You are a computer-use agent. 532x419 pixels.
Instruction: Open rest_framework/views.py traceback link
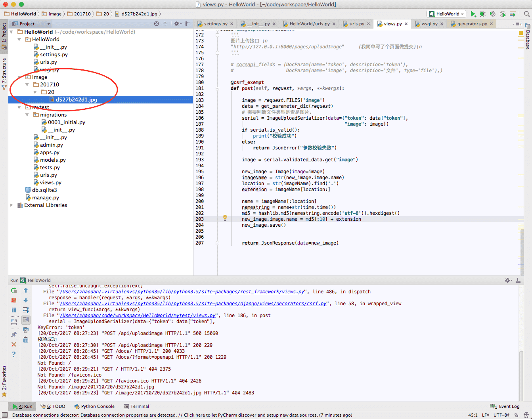pyautogui.click(x=182, y=292)
